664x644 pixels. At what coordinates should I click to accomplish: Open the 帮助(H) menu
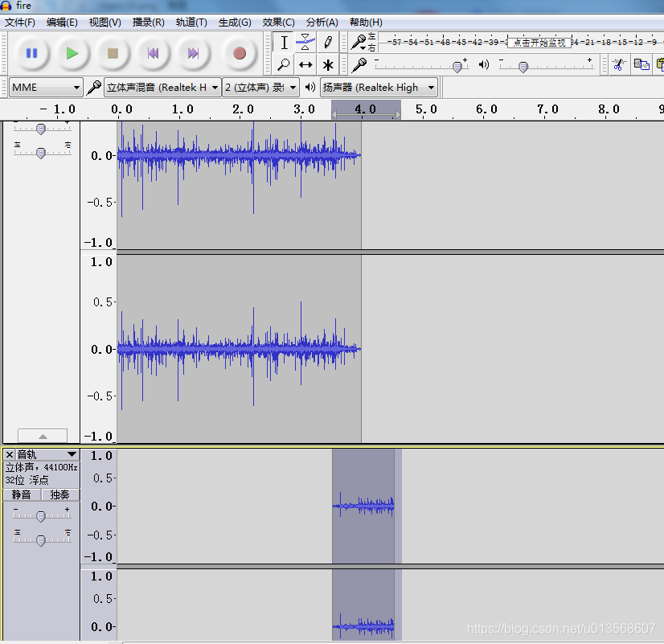point(366,23)
